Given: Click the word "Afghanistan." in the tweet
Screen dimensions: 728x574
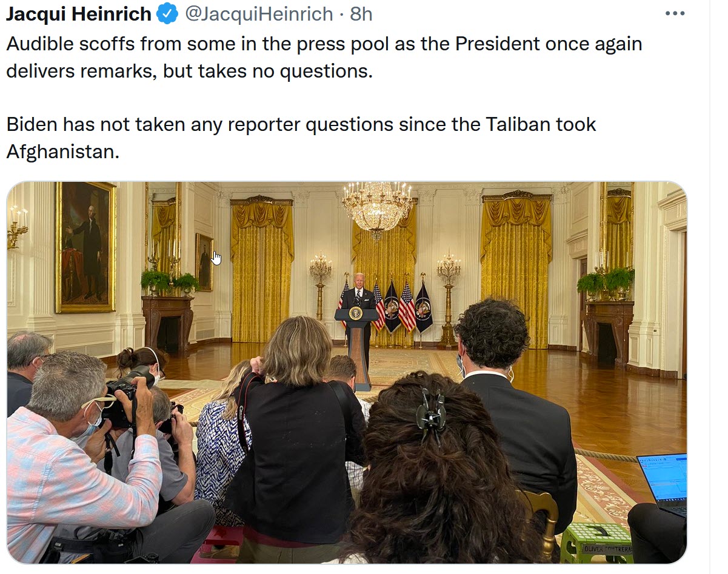Looking at the screenshot, I should 63,151.
